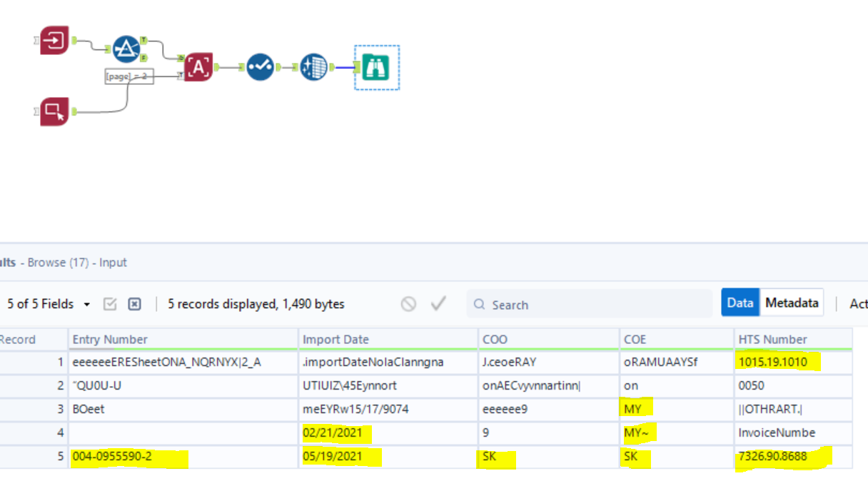Switch to the Data tab
Viewport: 868px width, 486px height.
click(740, 303)
